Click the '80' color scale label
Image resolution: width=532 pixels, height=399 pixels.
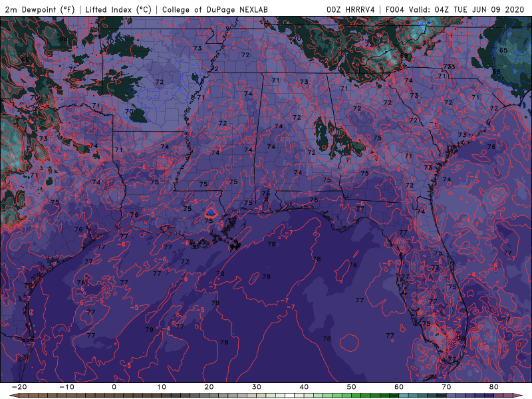click(x=494, y=387)
